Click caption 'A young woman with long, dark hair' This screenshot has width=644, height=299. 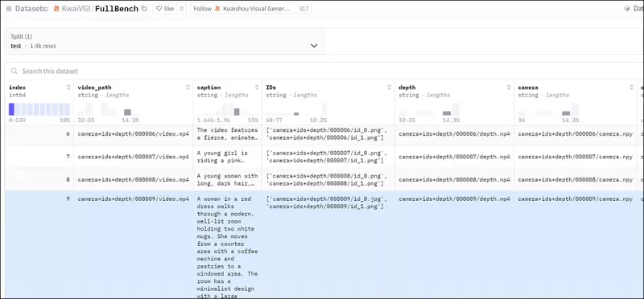[x=228, y=180]
